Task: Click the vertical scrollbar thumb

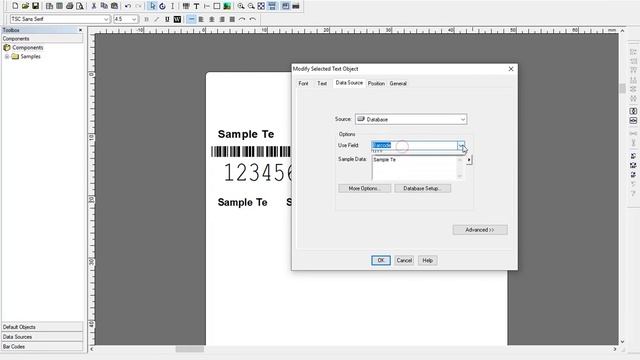Action: [x=622, y=88]
